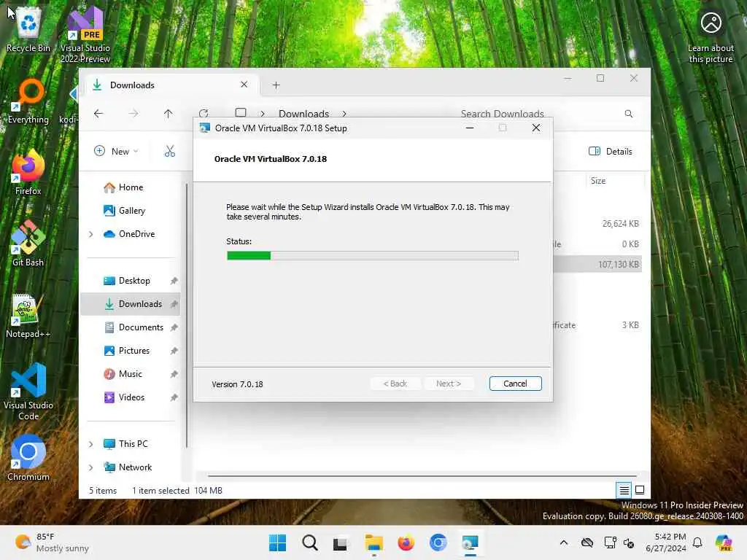This screenshot has width=747, height=560.
Task: Click the Downloads breadcrumb in address bar
Action: click(303, 113)
